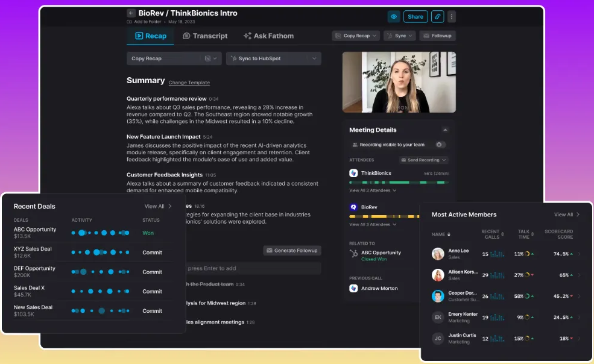594x364 pixels.
Task: Select the DEF Opportunity deal row
Action: (x=93, y=272)
